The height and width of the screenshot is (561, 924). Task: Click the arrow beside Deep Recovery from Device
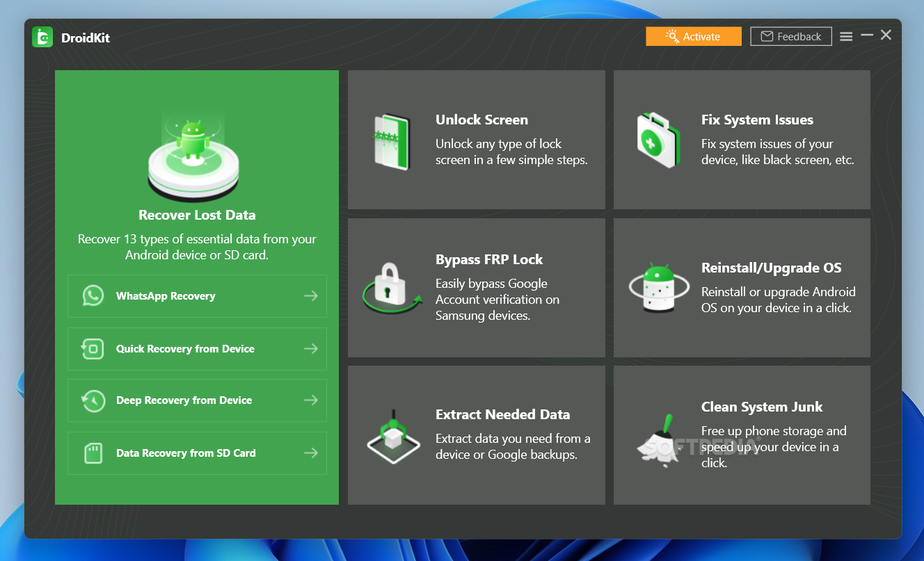coord(311,400)
